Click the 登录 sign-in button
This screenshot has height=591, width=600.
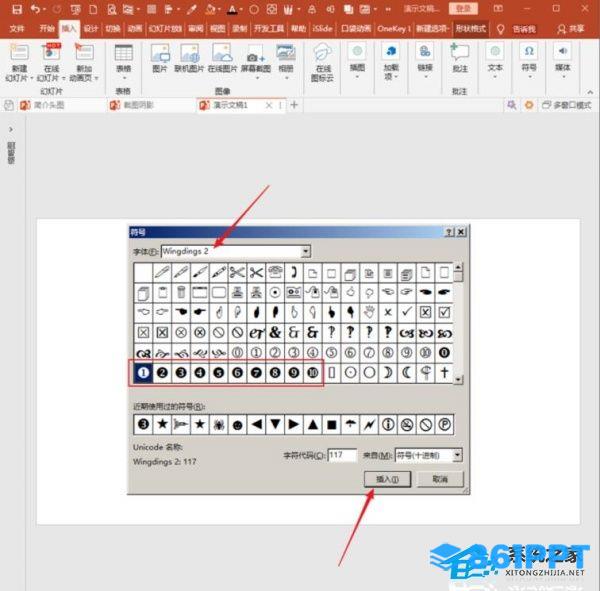pyautogui.click(x=463, y=8)
